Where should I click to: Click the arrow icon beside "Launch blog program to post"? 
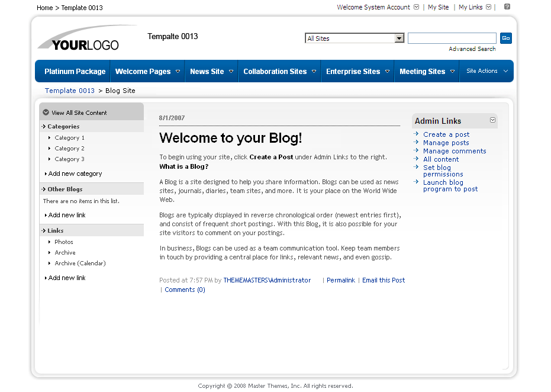(417, 182)
